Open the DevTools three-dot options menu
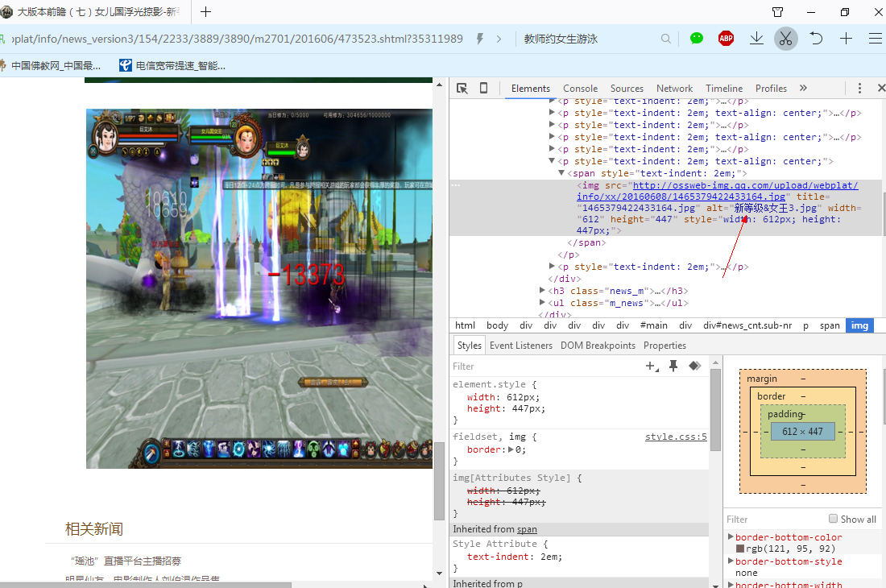The width and height of the screenshot is (886, 588). pos(859,88)
